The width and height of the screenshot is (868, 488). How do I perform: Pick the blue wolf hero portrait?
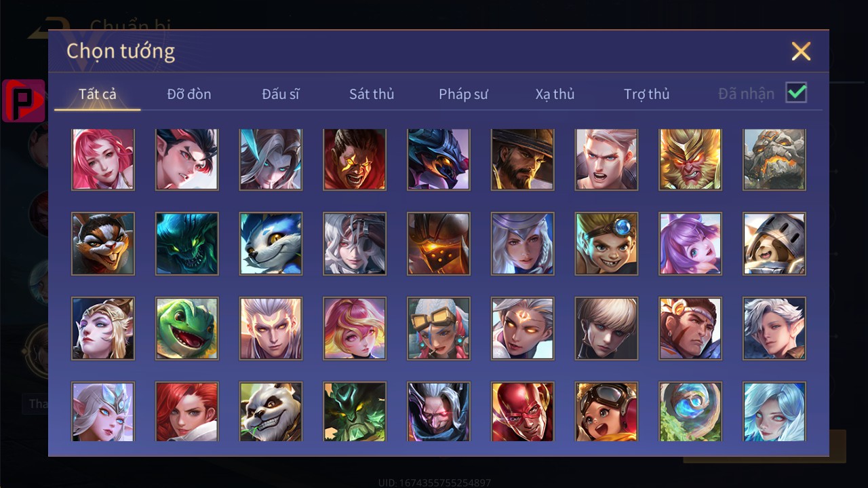point(271,244)
